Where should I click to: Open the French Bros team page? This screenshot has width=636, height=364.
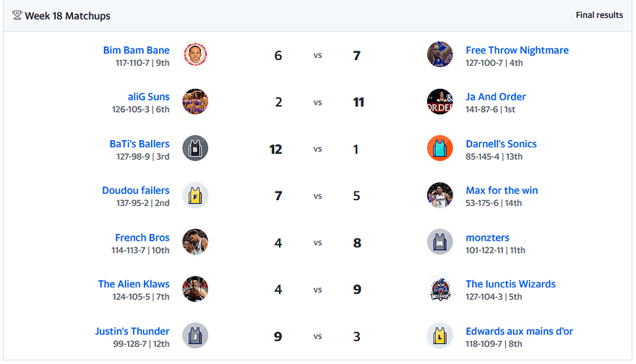pos(142,238)
